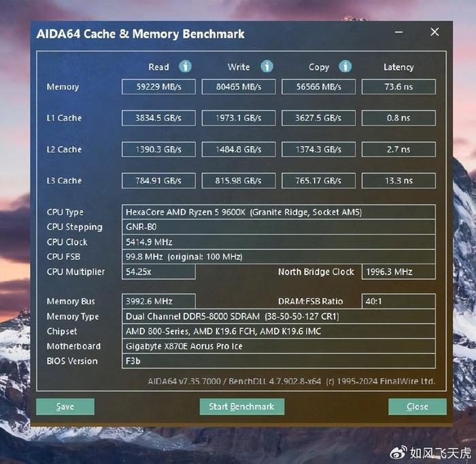
Task: Click CPU Clock field 5414.9 MHz
Action: [278, 242]
